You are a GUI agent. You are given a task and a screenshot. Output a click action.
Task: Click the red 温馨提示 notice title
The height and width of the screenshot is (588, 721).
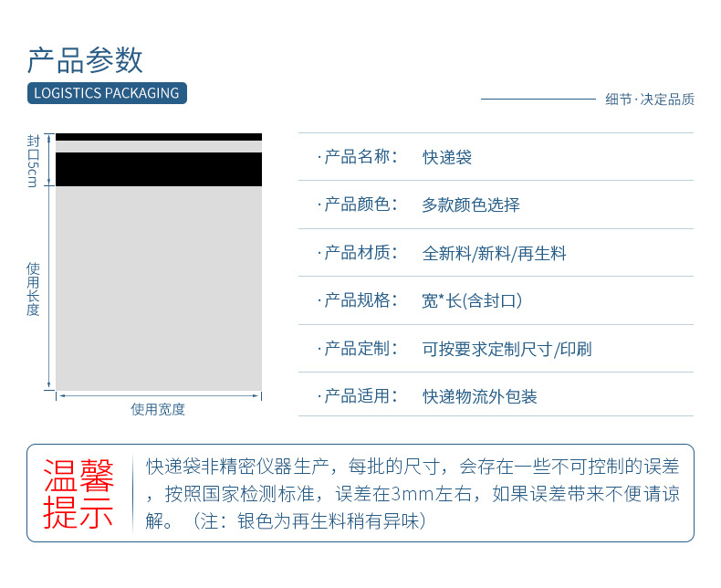(x=79, y=494)
